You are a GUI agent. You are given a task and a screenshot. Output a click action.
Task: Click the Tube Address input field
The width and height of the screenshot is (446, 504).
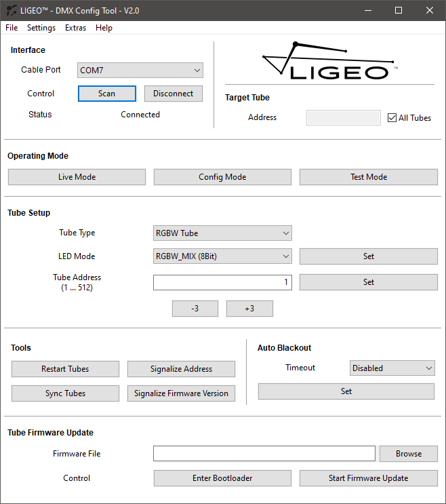[222, 282]
